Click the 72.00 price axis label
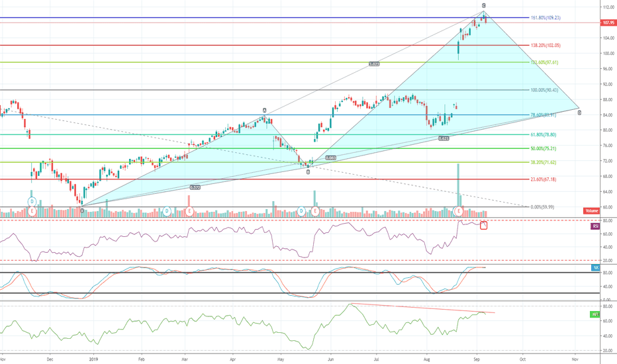 pos(608,161)
